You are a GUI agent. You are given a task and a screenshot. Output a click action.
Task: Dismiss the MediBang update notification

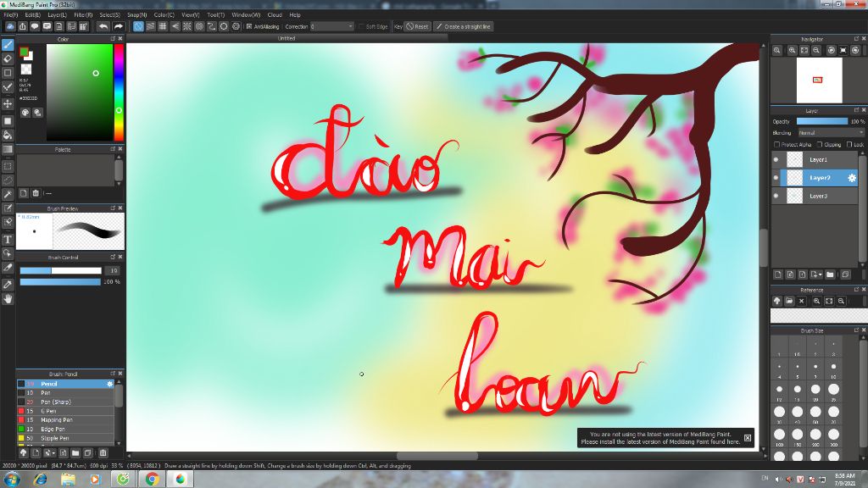[x=748, y=438]
